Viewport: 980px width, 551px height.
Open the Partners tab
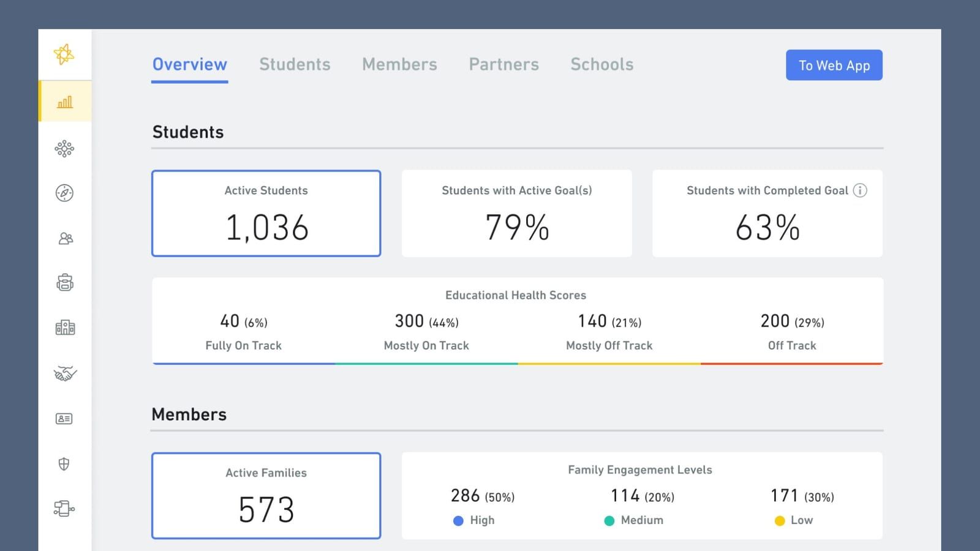[503, 64]
